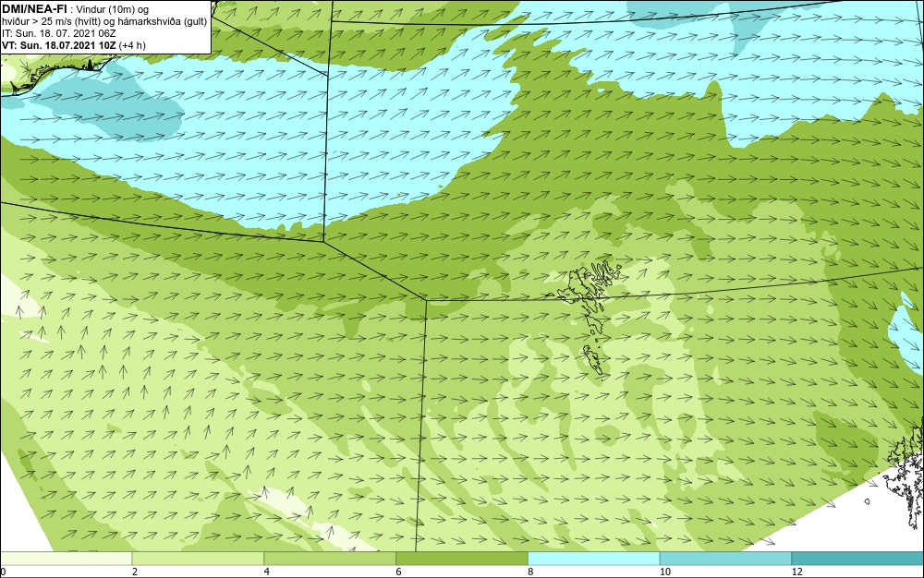Click legend scale label '8'
Screen dimensions: 924x578
pyautogui.click(x=531, y=572)
